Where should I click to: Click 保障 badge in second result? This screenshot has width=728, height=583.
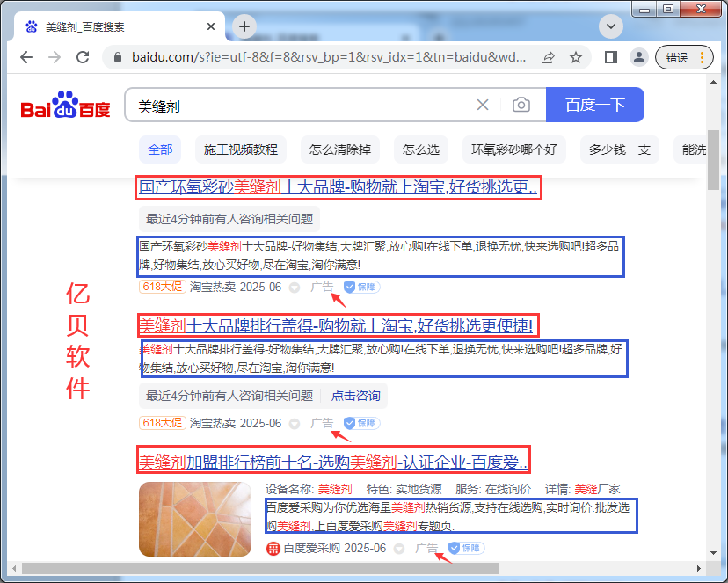tap(361, 423)
